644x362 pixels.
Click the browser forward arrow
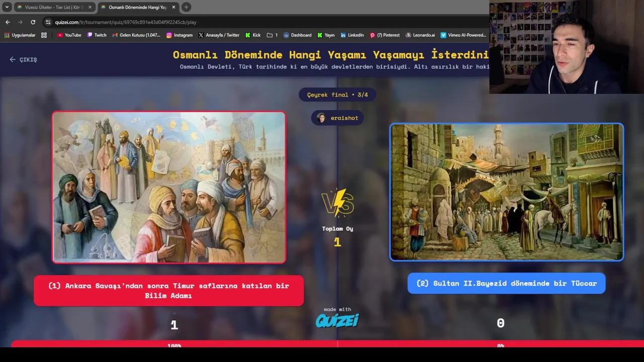tap(20, 22)
